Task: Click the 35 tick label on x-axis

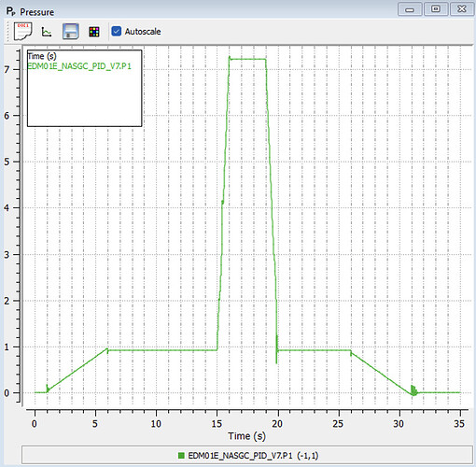Action: pyautogui.click(x=459, y=423)
